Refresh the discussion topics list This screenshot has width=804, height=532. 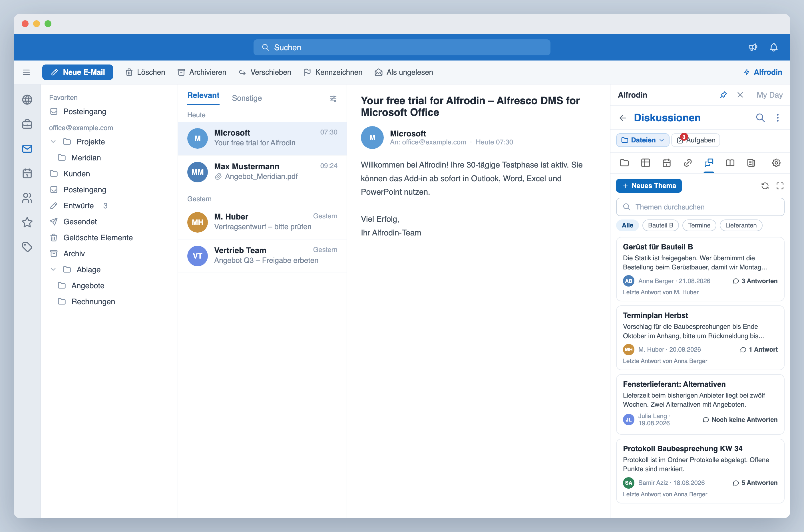(x=765, y=186)
